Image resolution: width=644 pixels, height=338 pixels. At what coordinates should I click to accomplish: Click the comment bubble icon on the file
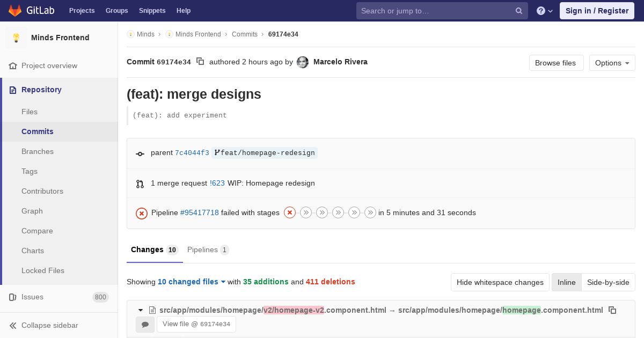(x=145, y=325)
